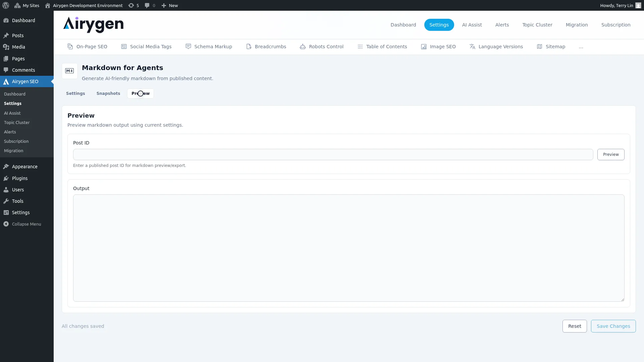Open Alerts in sidebar submenu

(10, 132)
